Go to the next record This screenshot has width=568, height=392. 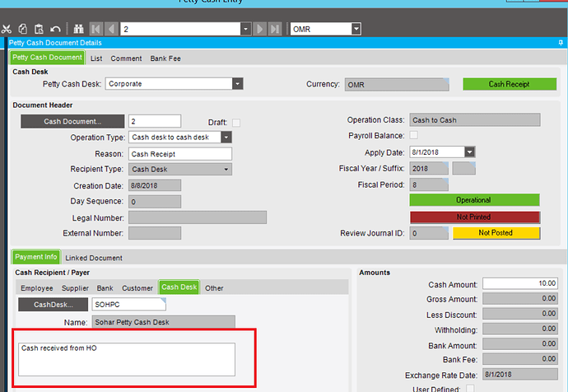pos(260,29)
